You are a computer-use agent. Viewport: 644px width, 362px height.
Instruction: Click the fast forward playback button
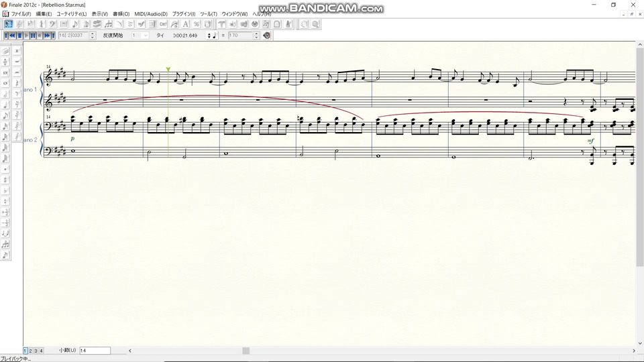[47, 36]
